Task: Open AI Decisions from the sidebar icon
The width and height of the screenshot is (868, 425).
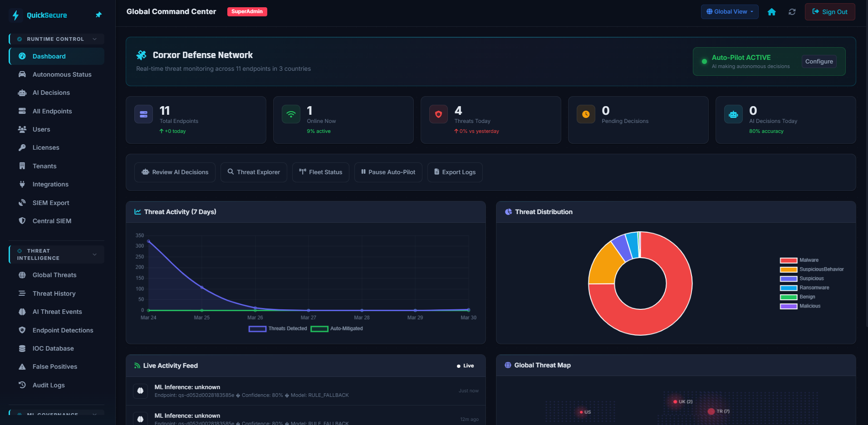Action: coord(22,93)
